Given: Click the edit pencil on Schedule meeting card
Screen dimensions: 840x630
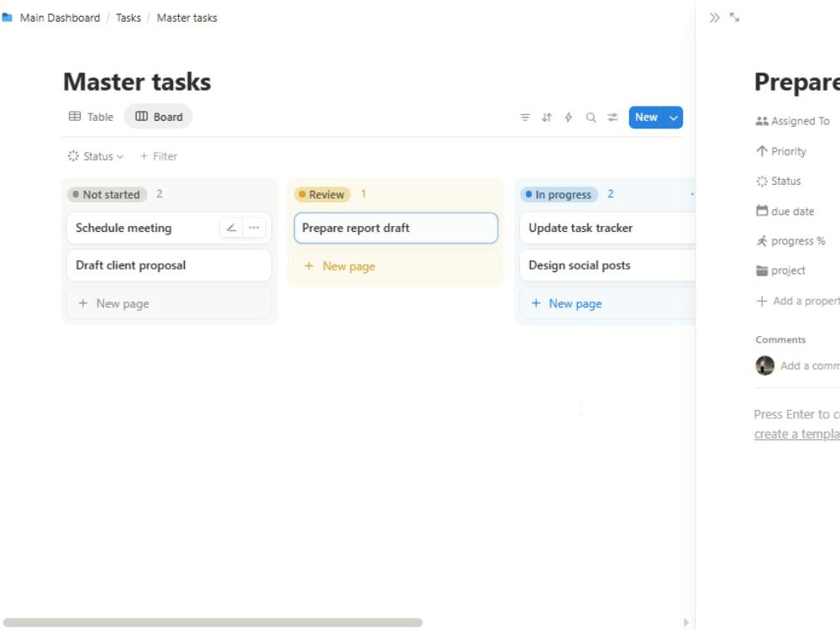Looking at the screenshot, I should pyautogui.click(x=231, y=228).
